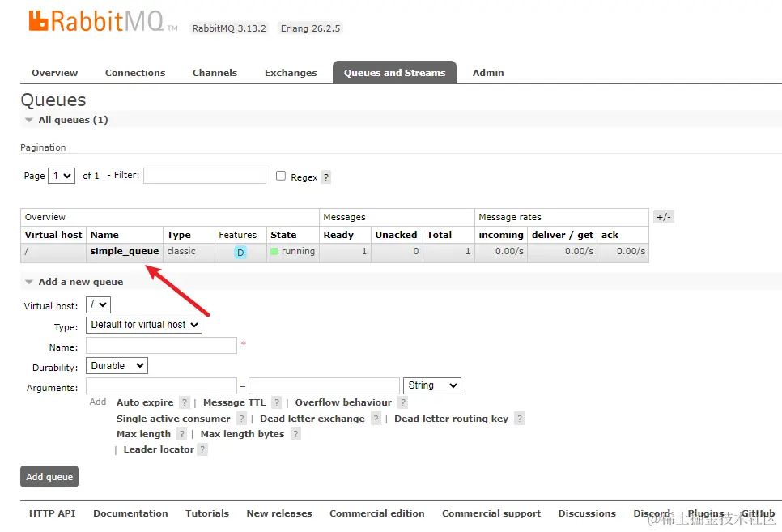Open the New releases footer link

[x=279, y=513]
